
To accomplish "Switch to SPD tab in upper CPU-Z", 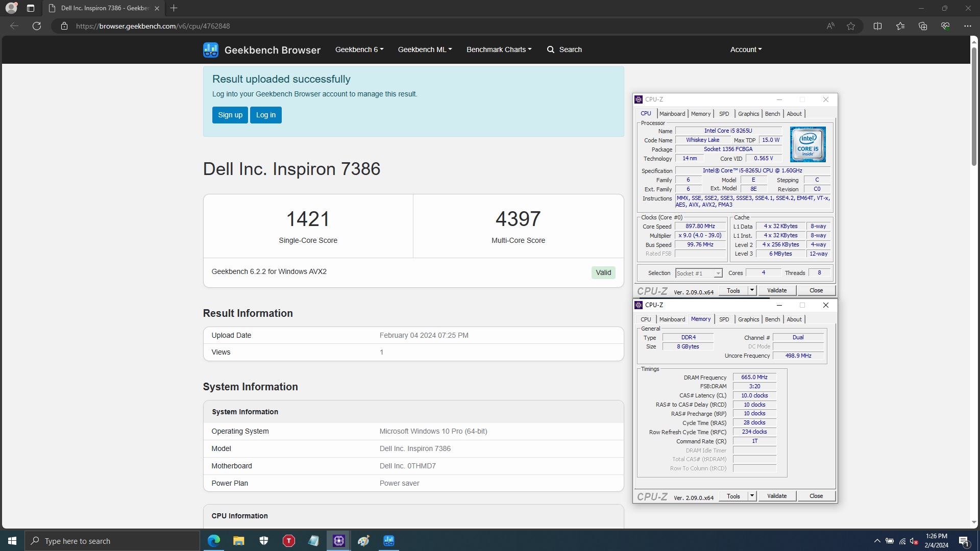I will (724, 114).
